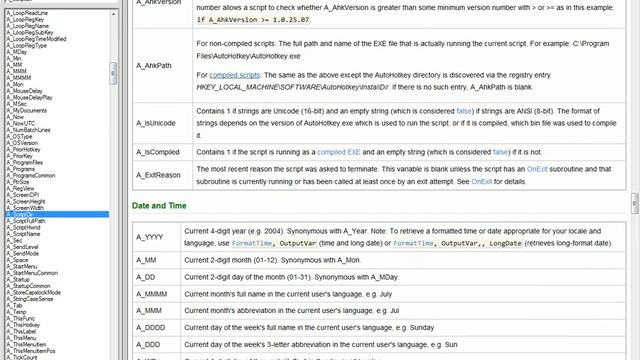Select A_LoopRegName in the index list
Screen dimensions: 640x360
[x=27, y=26]
